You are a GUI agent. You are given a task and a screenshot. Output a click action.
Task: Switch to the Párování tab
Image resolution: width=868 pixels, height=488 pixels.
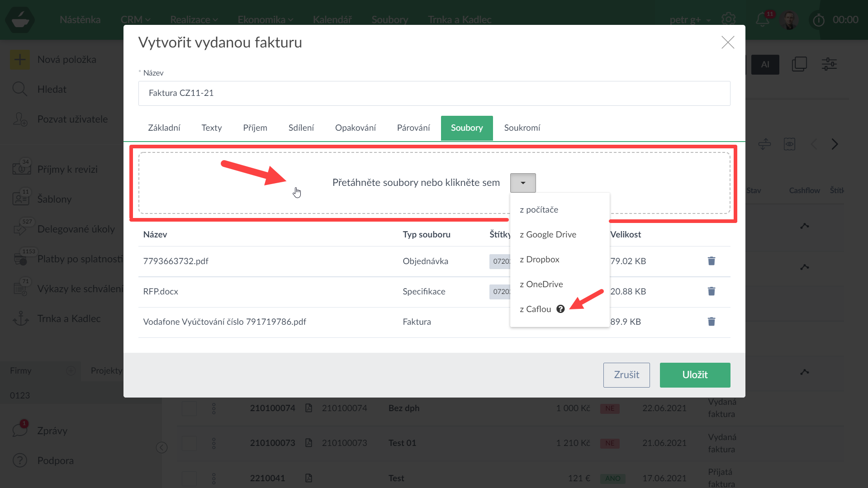click(x=413, y=128)
